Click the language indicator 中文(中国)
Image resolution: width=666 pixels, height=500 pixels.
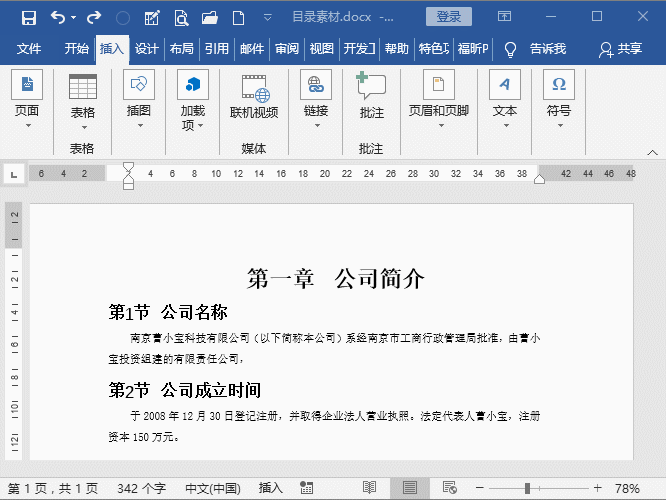pyautogui.click(x=213, y=489)
